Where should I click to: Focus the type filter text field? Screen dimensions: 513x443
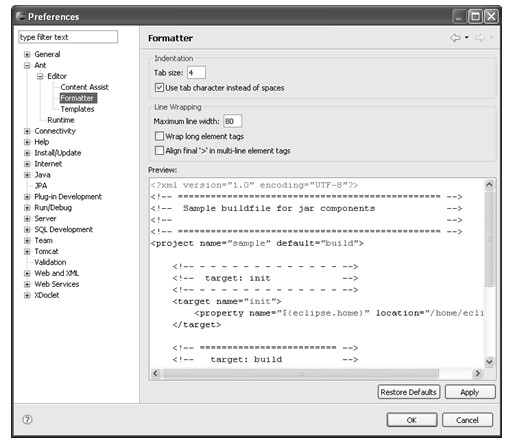pos(68,37)
